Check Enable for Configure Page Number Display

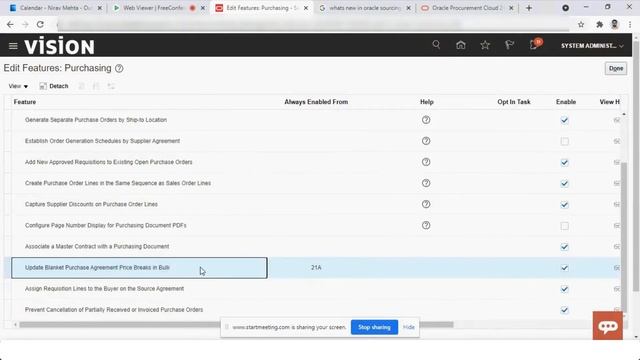pyautogui.click(x=564, y=226)
